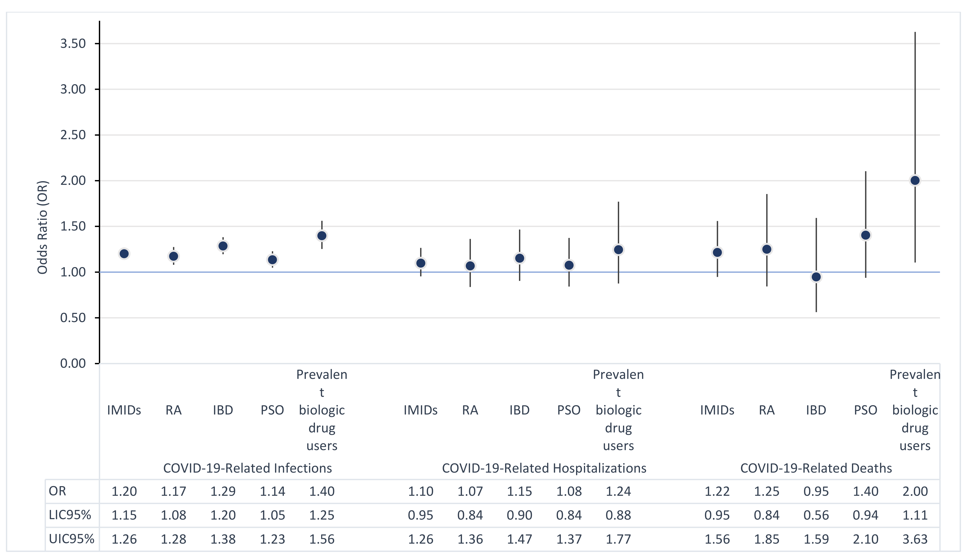Click the IMIDs data point under Infections
973x560 pixels.
(x=124, y=254)
